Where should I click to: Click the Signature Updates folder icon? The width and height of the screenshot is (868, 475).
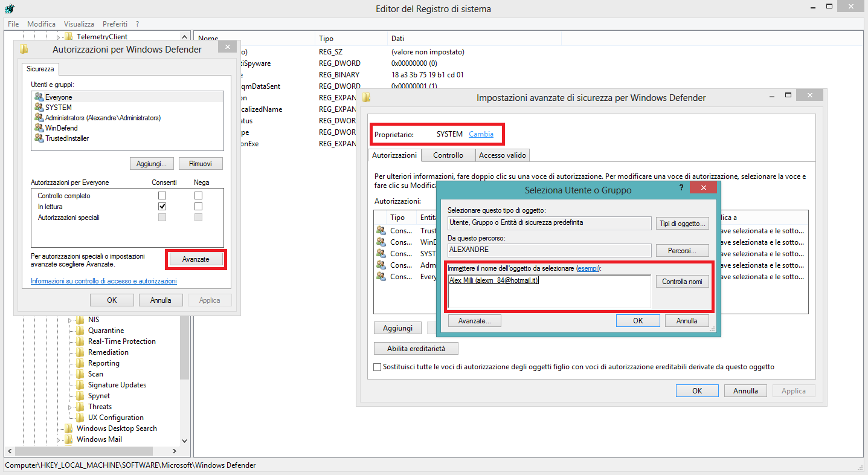pyautogui.click(x=80, y=385)
